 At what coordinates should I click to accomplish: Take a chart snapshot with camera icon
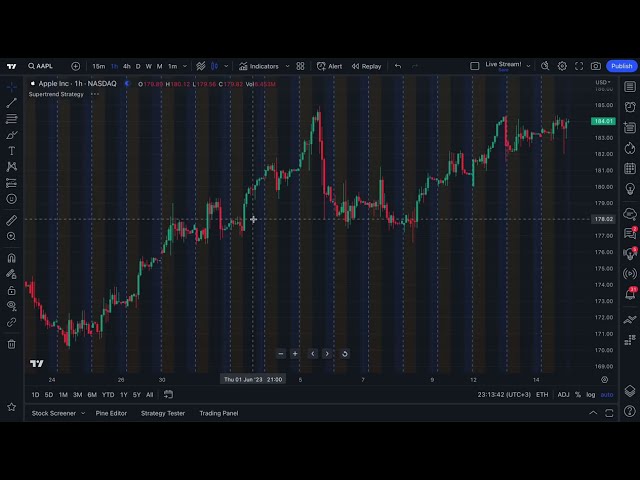pyautogui.click(x=596, y=66)
